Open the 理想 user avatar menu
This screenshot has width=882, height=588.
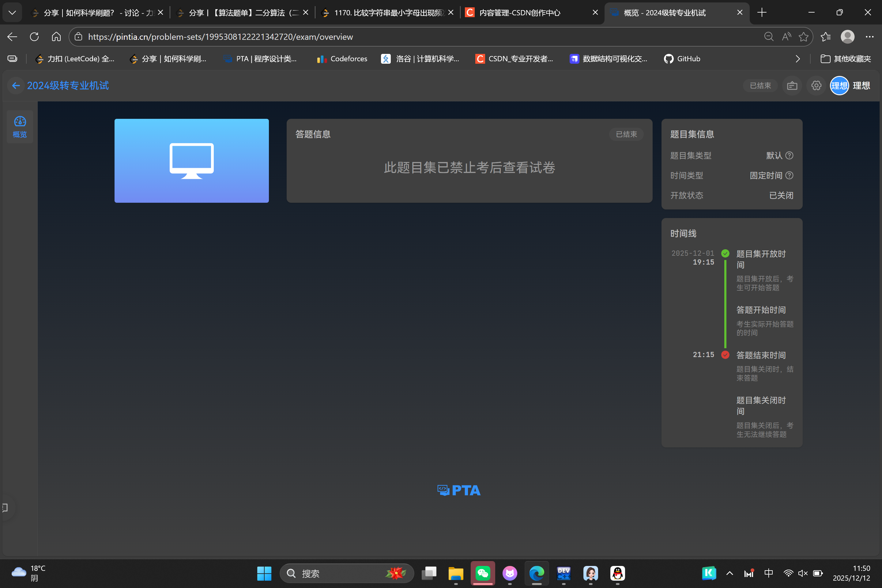pyautogui.click(x=839, y=85)
